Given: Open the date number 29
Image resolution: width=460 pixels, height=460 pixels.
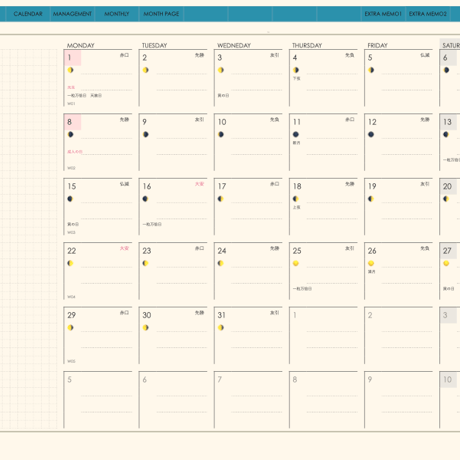Looking at the screenshot, I should point(72,315).
